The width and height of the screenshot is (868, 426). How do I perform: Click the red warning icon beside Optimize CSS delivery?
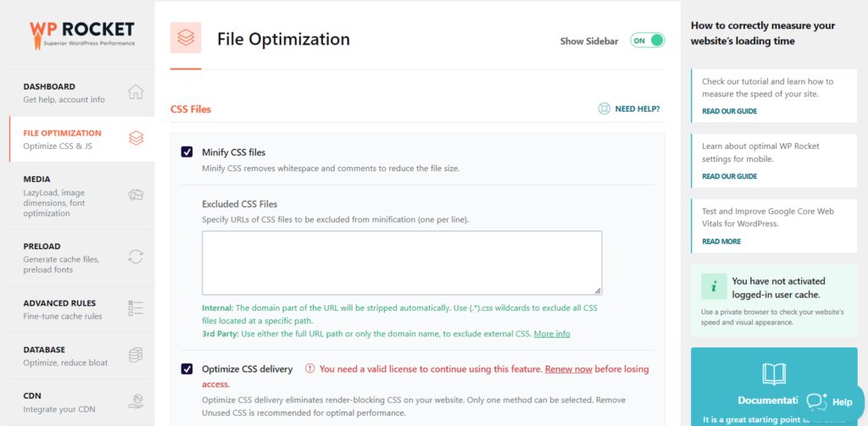pos(309,368)
